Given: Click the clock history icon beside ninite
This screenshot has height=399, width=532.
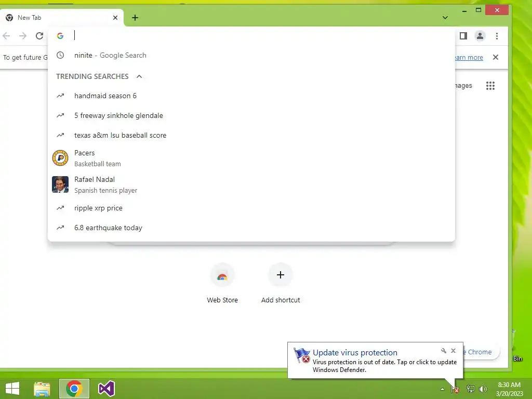Looking at the screenshot, I should 60,55.
